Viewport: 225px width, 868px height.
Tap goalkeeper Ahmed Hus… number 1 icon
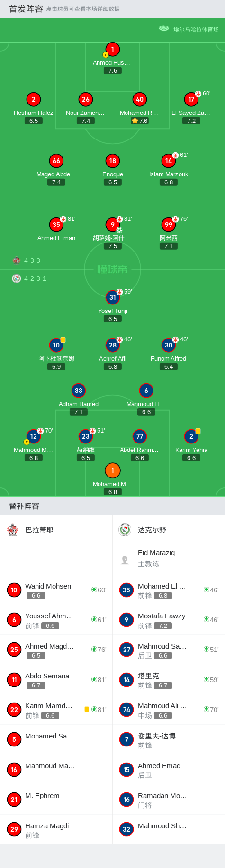pyautogui.click(x=112, y=49)
